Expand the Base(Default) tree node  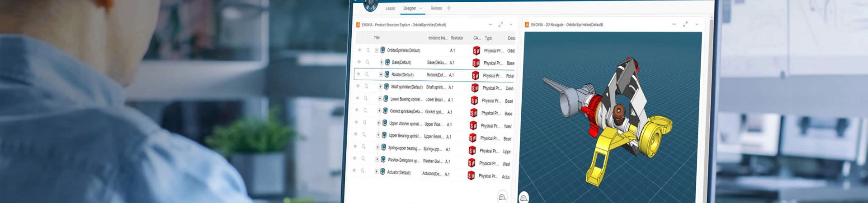[x=382, y=62]
